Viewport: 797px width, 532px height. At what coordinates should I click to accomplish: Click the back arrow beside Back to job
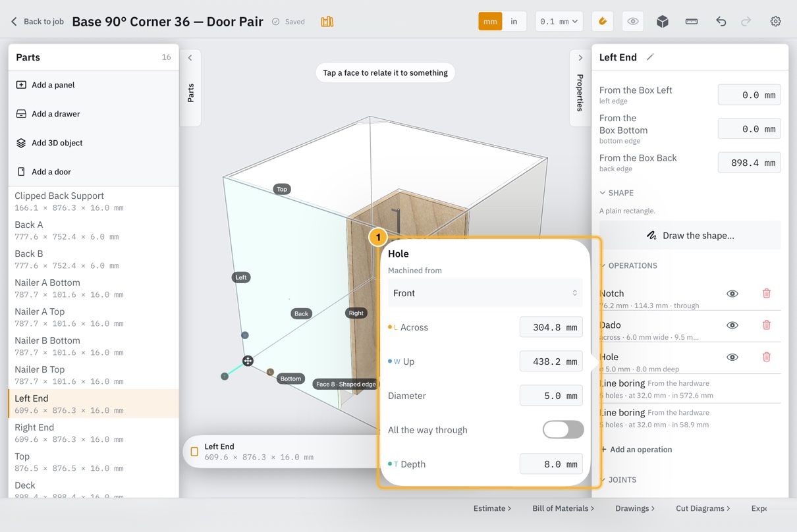click(14, 22)
